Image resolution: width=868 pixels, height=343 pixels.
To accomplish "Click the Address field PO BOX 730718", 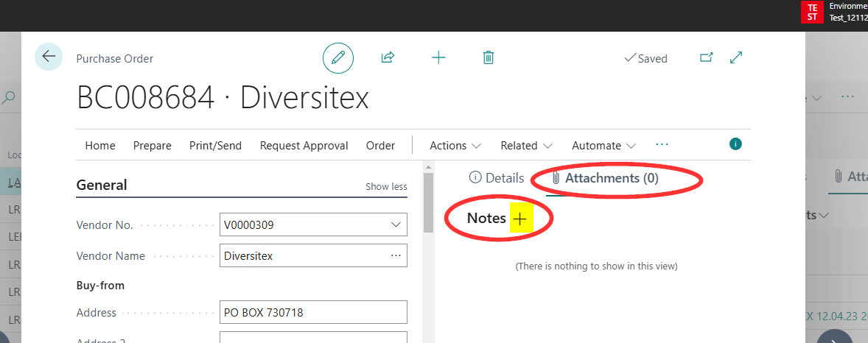I will pyautogui.click(x=313, y=312).
